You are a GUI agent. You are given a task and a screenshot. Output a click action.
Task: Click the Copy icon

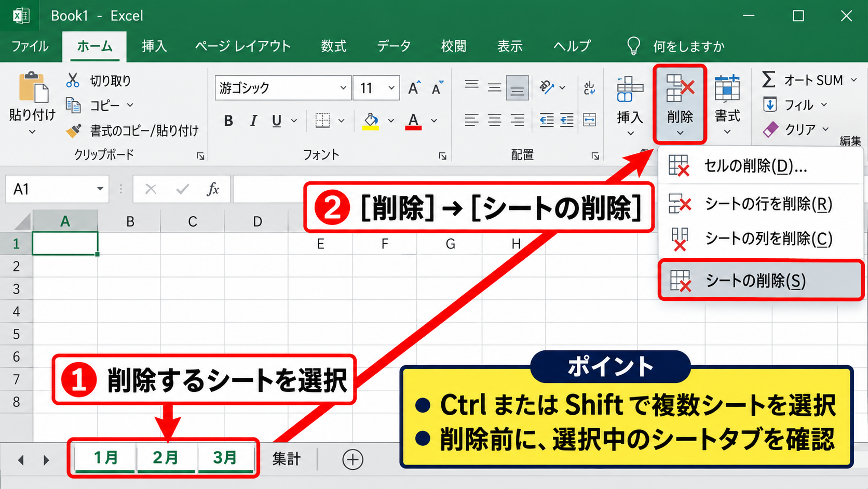coord(73,105)
